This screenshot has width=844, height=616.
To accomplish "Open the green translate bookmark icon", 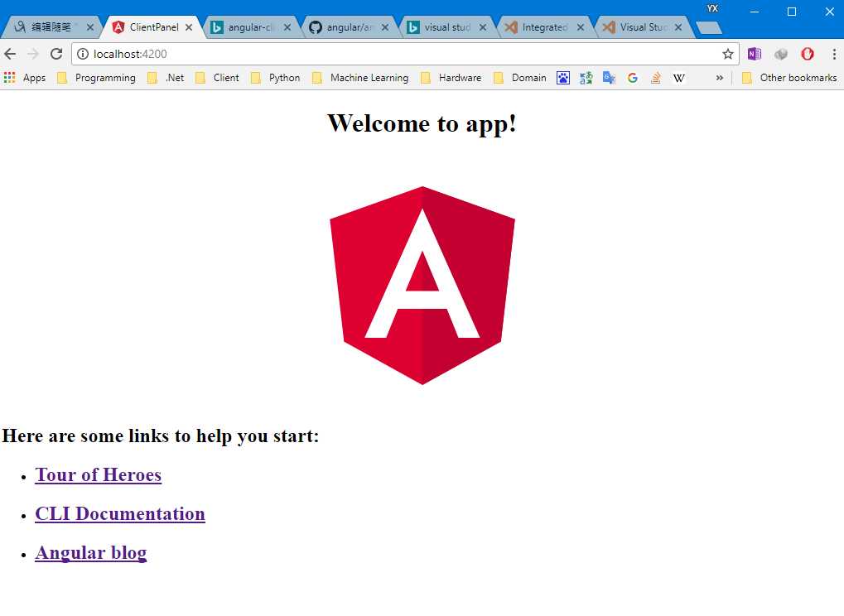I will pyautogui.click(x=586, y=78).
